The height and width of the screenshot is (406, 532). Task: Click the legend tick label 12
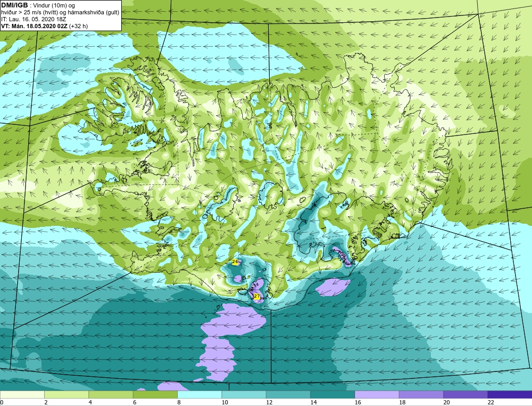[269, 402]
